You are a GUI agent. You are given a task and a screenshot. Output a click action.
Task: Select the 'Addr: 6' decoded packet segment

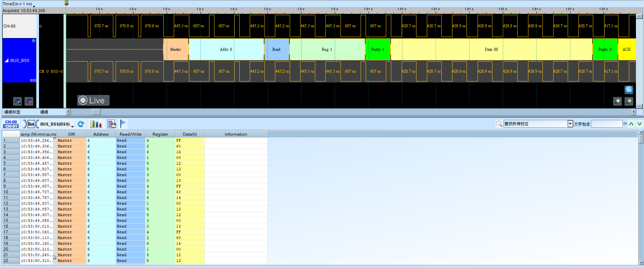[226, 49]
